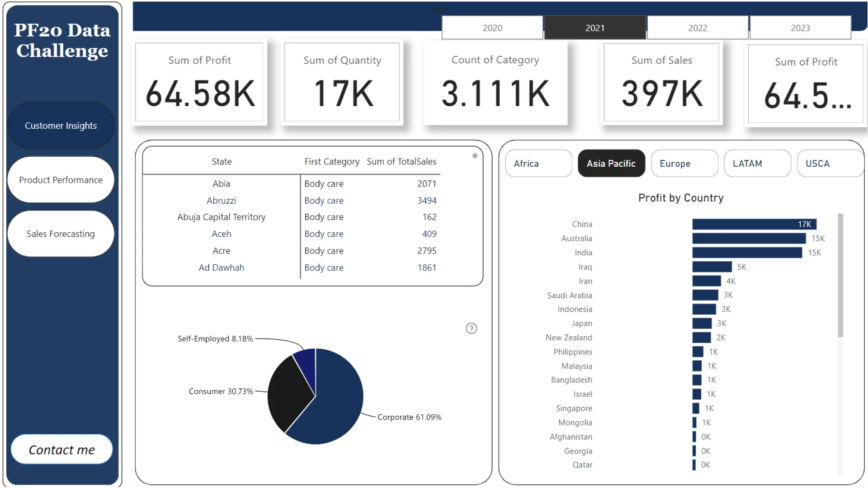
Task: Click the Iraq profit bar
Action: pos(712,267)
